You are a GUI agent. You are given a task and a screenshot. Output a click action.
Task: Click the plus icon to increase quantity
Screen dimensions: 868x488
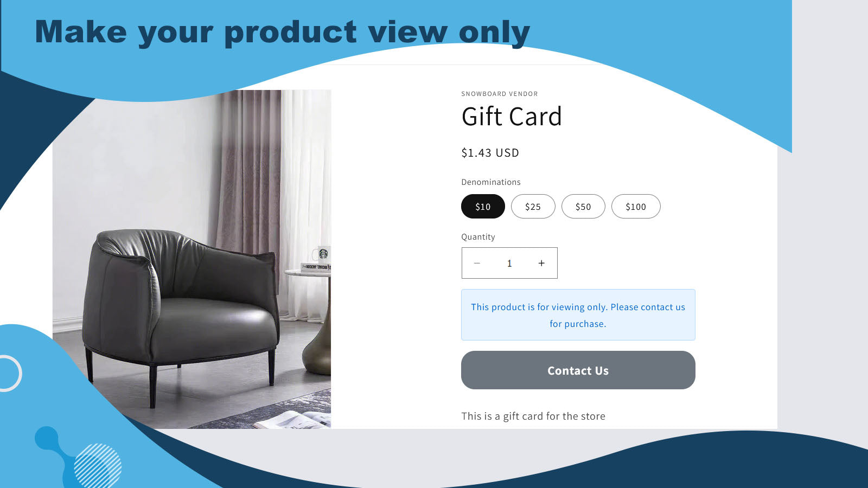pyautogui.click(x=541, y=263)
